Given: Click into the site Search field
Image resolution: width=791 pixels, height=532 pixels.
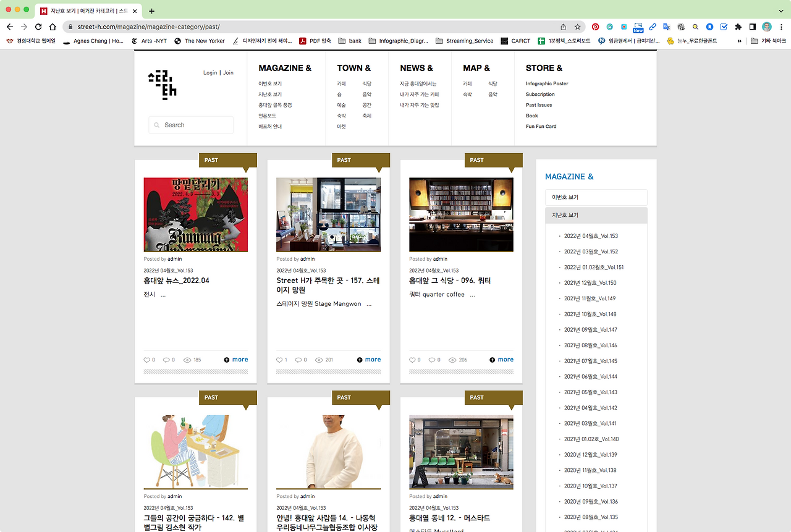Looking at the screenshot, I should click(191, 125).
